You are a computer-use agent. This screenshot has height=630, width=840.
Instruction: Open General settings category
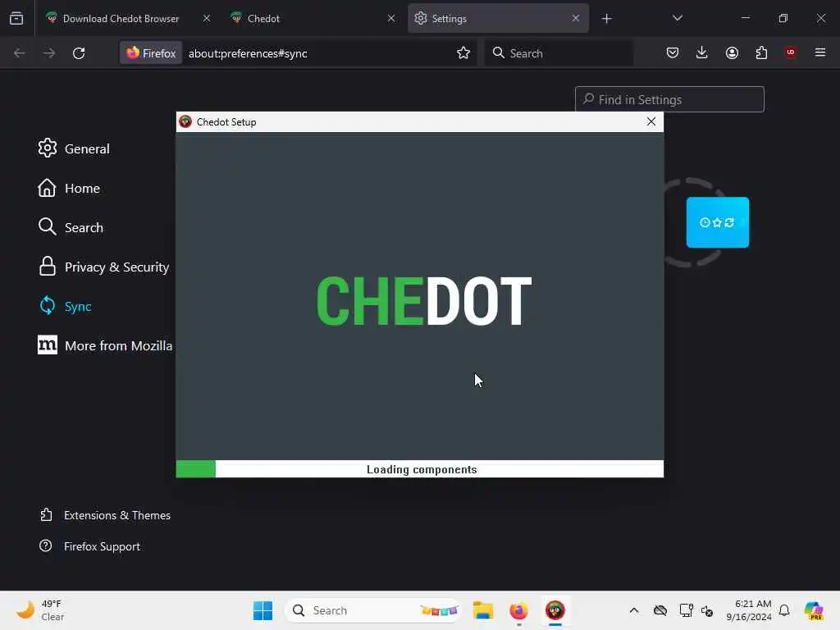[x=74, y=148]
